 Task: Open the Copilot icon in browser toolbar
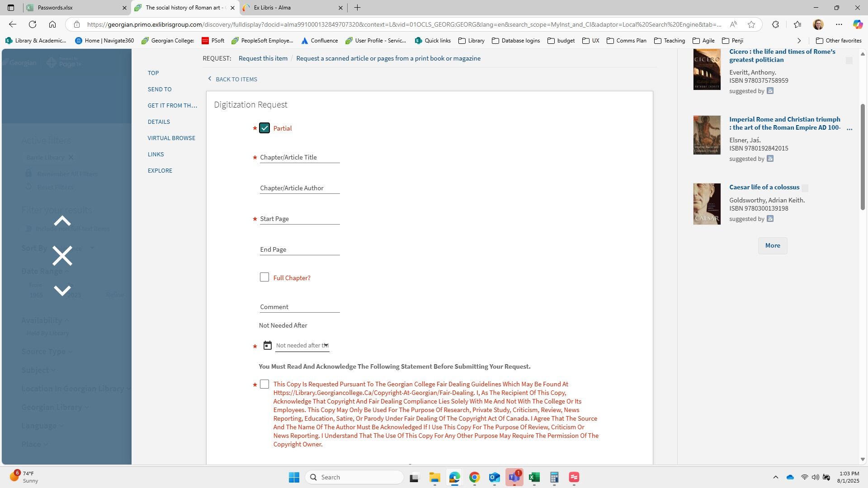click(858, 24)
